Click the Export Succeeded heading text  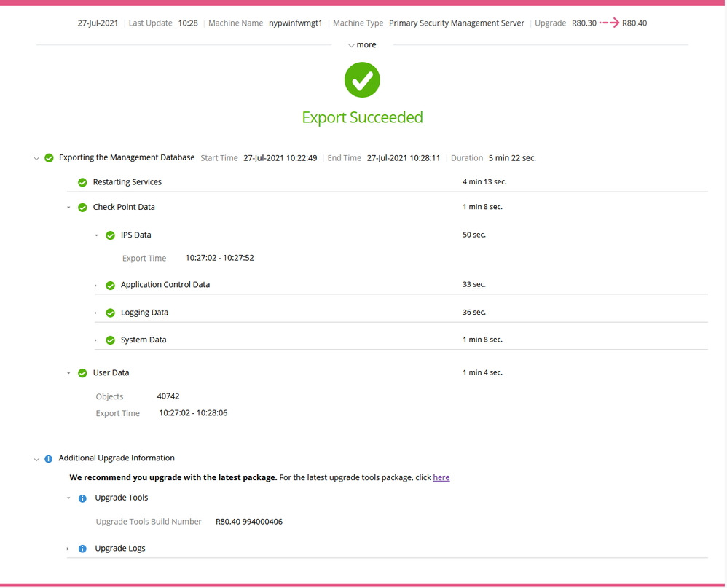pos(362,117)
